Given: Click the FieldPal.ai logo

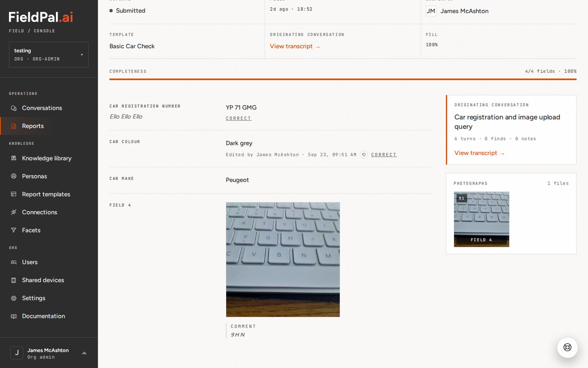Looking at the screenshot, I should pyautogui.click(x=41, y=17).
